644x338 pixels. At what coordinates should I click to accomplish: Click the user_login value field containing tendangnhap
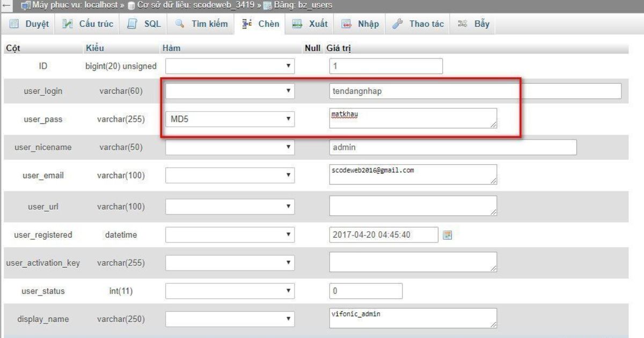475,91
